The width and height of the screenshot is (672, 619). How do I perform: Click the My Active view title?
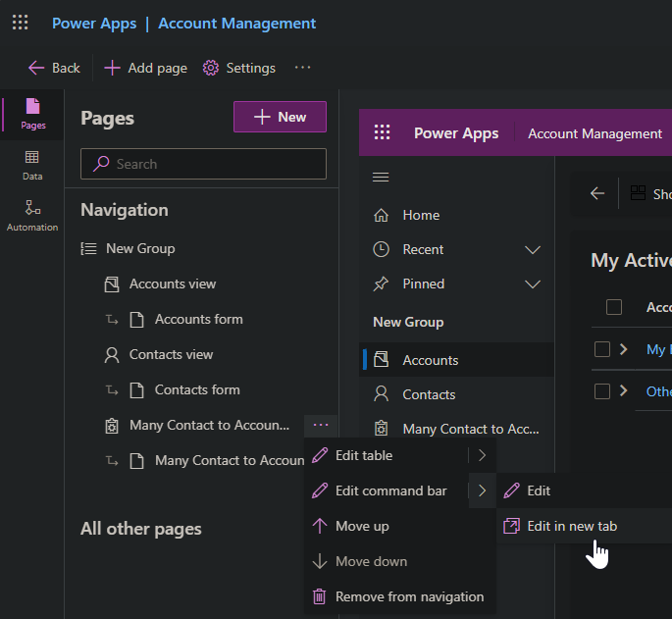(x=631, y=261)
